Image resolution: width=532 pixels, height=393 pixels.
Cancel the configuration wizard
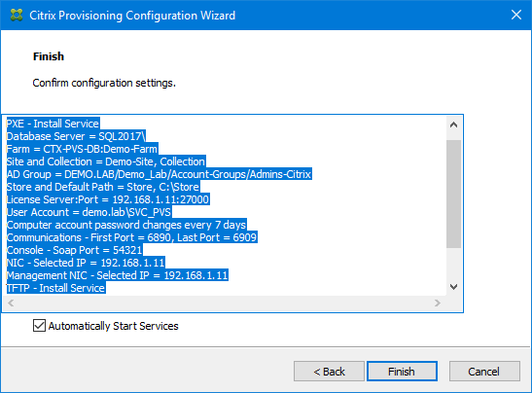pyautogui.click(x=484, y=372)
